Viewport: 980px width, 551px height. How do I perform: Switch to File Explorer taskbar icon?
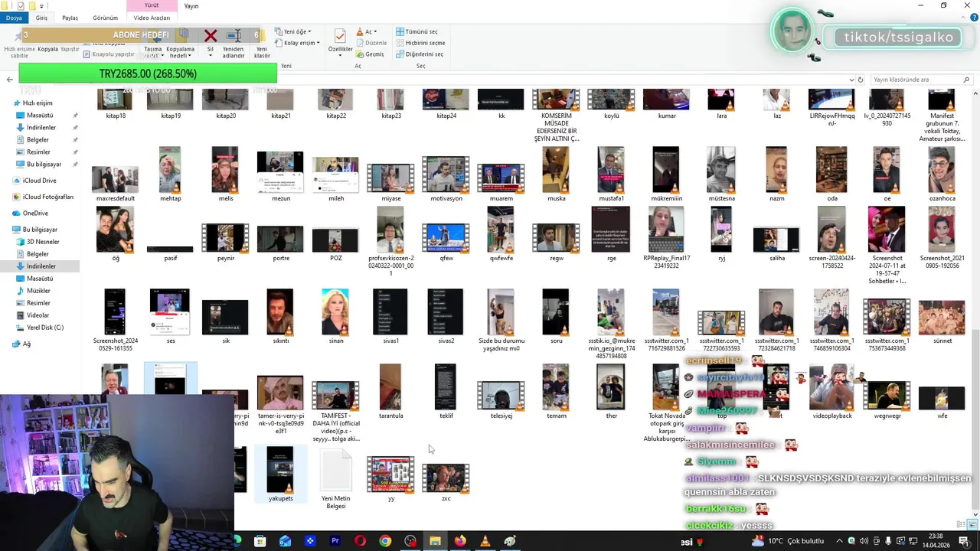[x=435, y=541]
